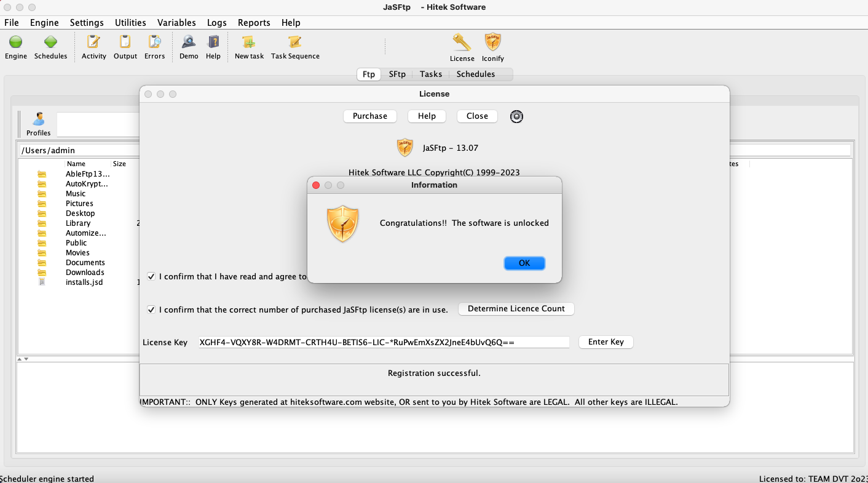The width and height of the screenshot is (868, 483).
Task: Click the License Key text field
Action: click(x=384, y=342)
